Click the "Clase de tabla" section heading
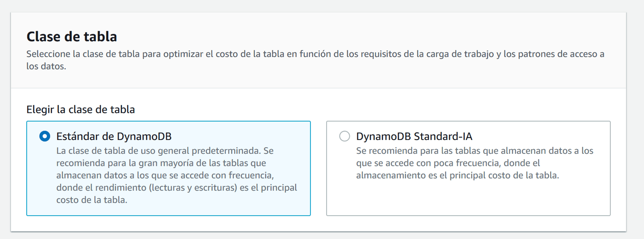Image resolution: width=644 pixels, height=239 pixels. click(x=71, y=37)
